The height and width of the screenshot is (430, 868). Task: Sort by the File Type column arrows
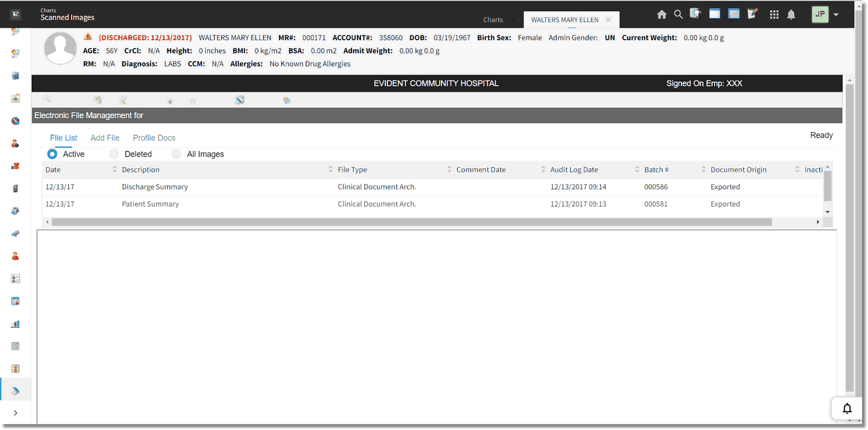click(x=449, y=170)
